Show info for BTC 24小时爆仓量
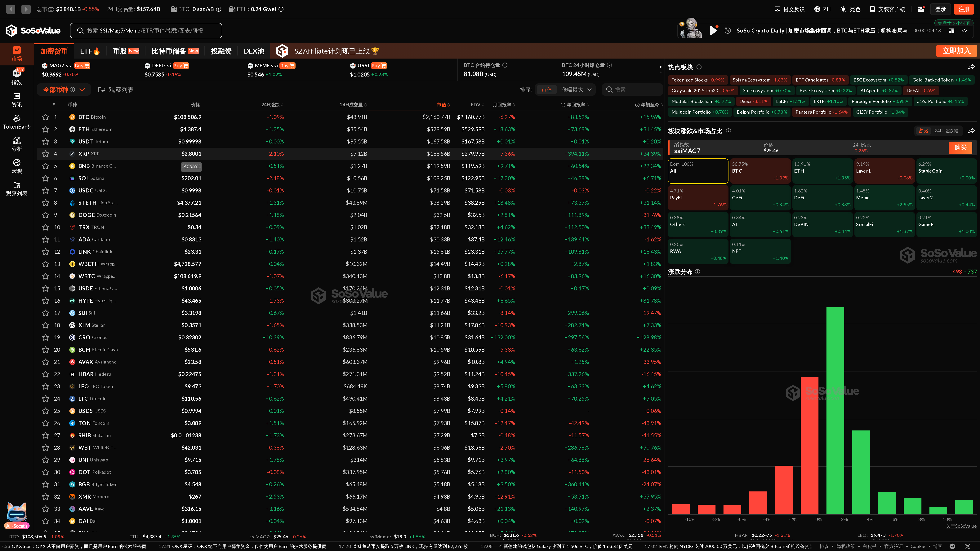This screenshot has height=551, width=980. click(609, 65)
